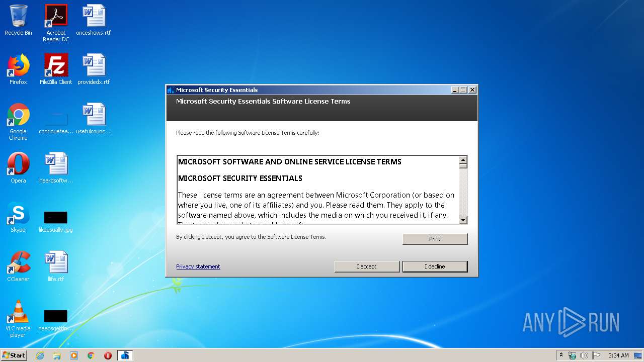Open Action Center flag tray icon
Image resolution: width=644 pixels, height=362 pixels.
(596, 355)
